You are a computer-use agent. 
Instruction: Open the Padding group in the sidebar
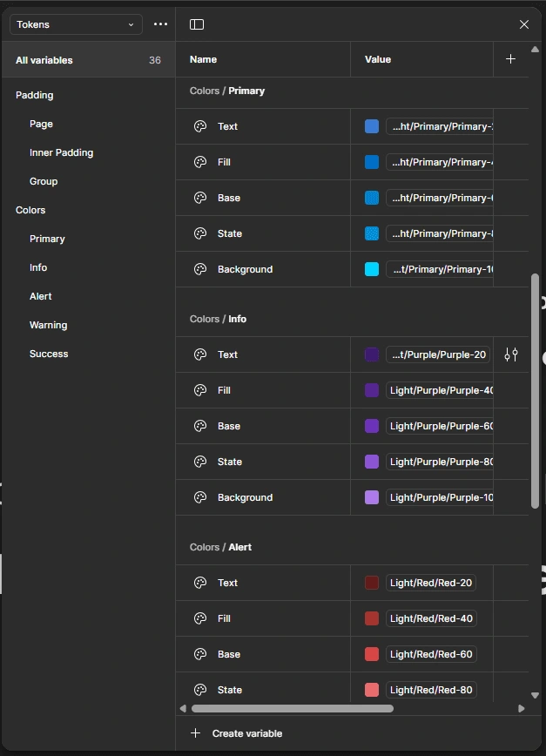[34, 95]
